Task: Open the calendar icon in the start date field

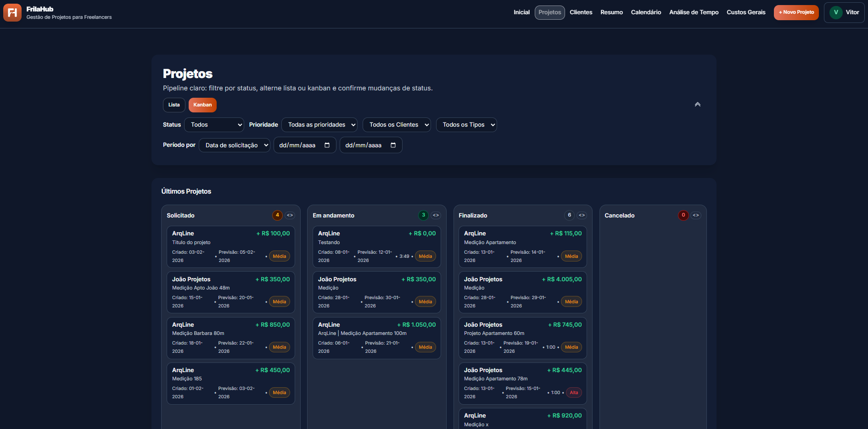Action: pyautogui.click(x=327, y=145)
